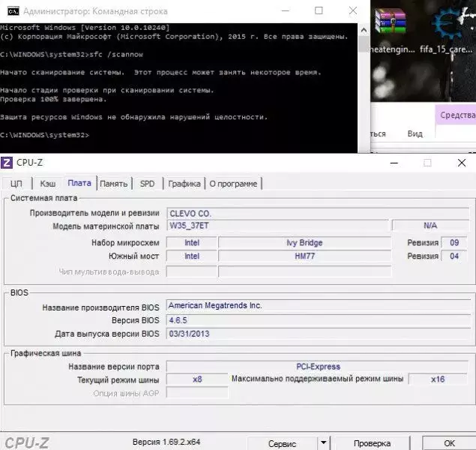Viewport: 476px width, 450px height.
Task: Click the southbridge revision 04 value
Action: [x=454, y=256]
